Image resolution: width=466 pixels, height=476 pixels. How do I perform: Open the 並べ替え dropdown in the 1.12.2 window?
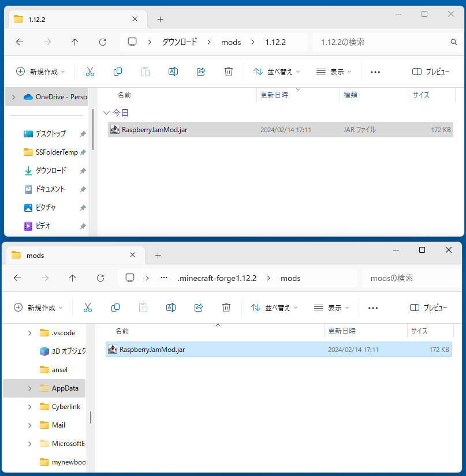pyautogui.click(x=277, y=72)
